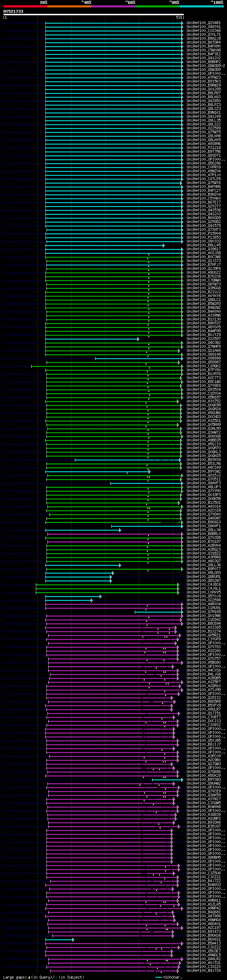Select the UniRef100_B8CEH4 label
Viewport: 227px width, 980px height.
click(x=203, y=623)
